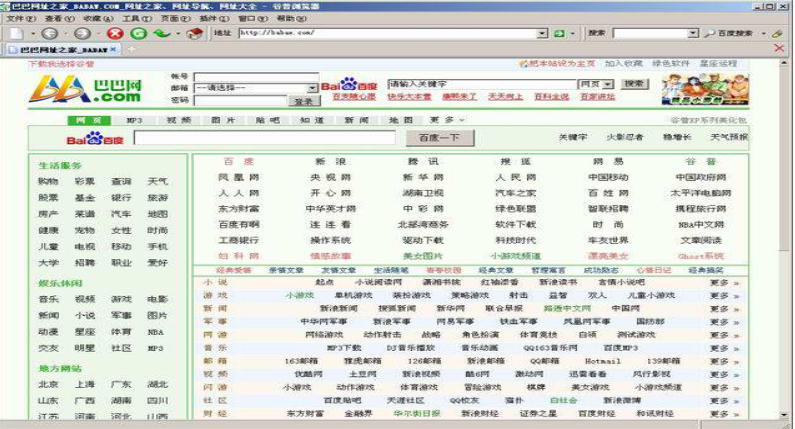Click the Baidu logo left of 百度一下 field

(95, 138)
